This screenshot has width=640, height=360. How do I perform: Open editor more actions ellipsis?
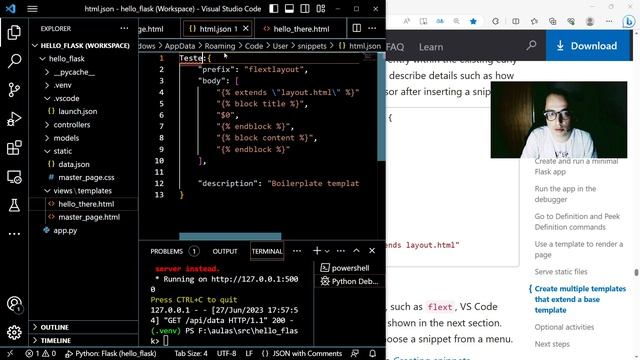[372, 28]
